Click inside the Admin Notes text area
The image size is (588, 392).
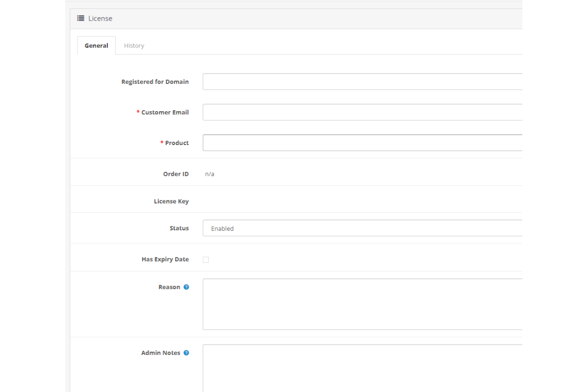(362, 367)
